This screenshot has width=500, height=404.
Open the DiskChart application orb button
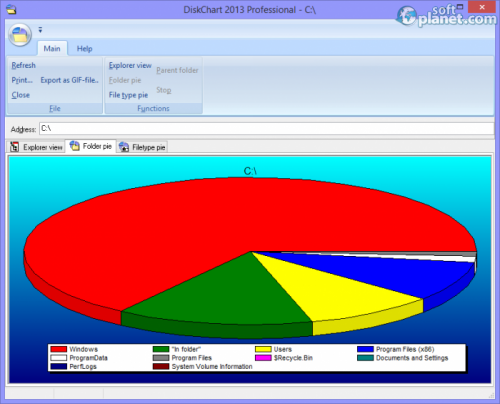[x=20, y=35]
